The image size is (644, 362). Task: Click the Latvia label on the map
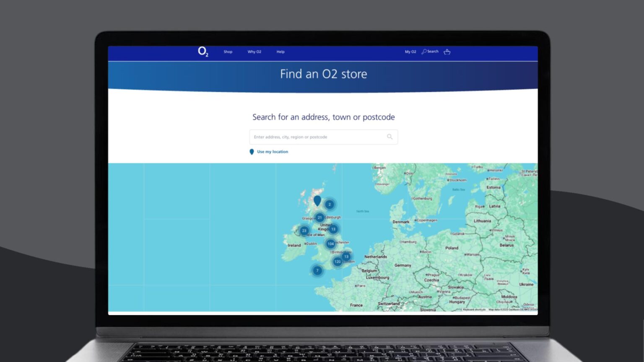[494, 206]
